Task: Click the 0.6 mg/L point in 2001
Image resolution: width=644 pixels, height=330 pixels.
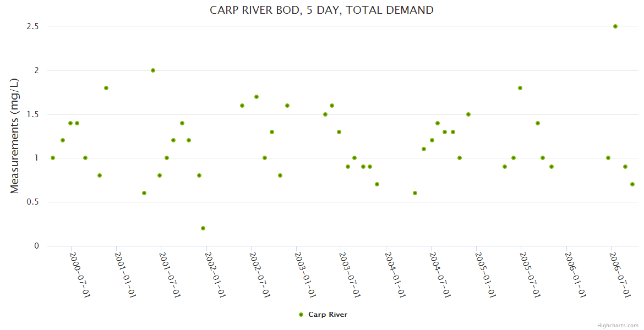Action: pos(144,193)
